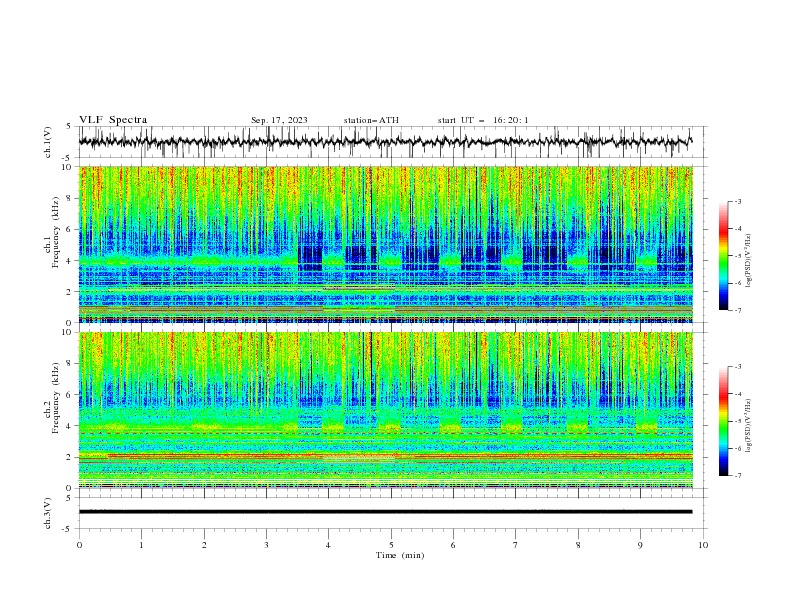Click the lower log(PSD) colorbar label
792x612 pixels.
click(x=748, y=426)
